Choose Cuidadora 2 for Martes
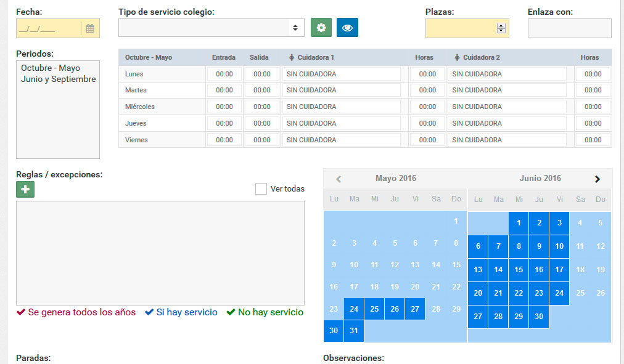This screenshot has height=364, width=624. pos(507,90)
